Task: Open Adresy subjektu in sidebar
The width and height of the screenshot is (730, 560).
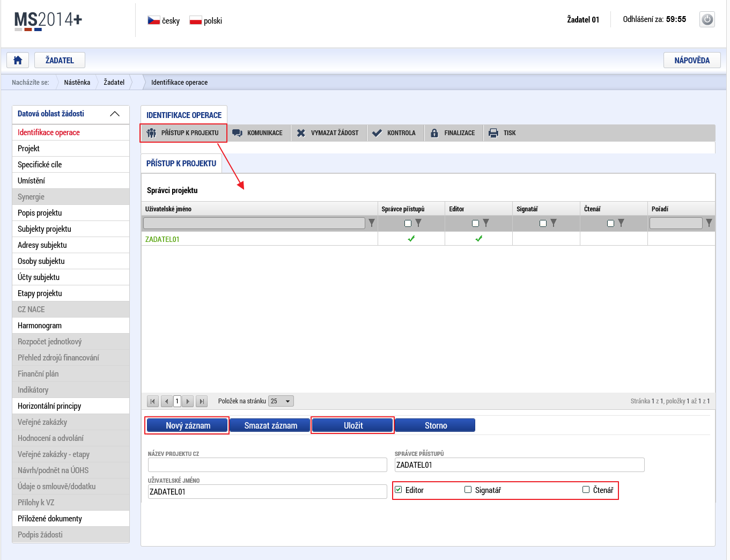Action: pos(71,245)
